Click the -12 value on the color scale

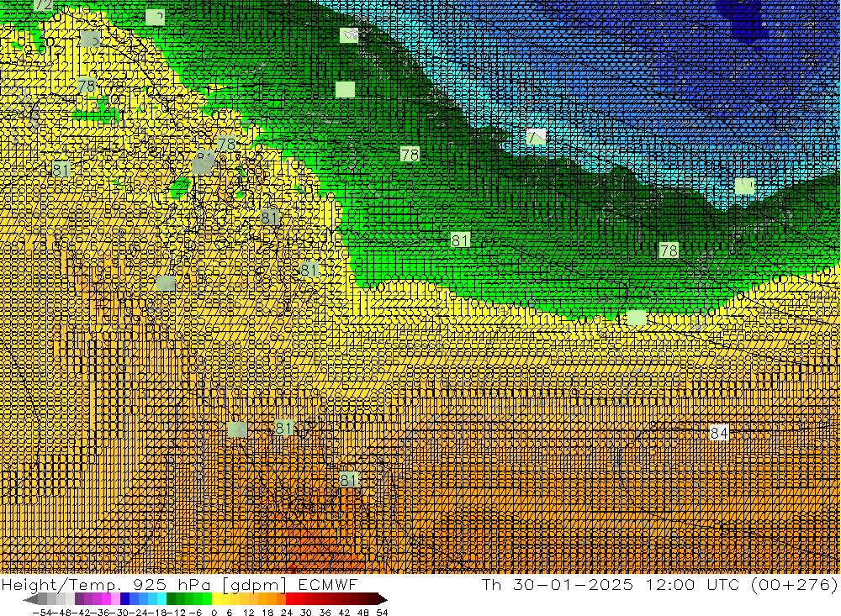pos(176,613)
